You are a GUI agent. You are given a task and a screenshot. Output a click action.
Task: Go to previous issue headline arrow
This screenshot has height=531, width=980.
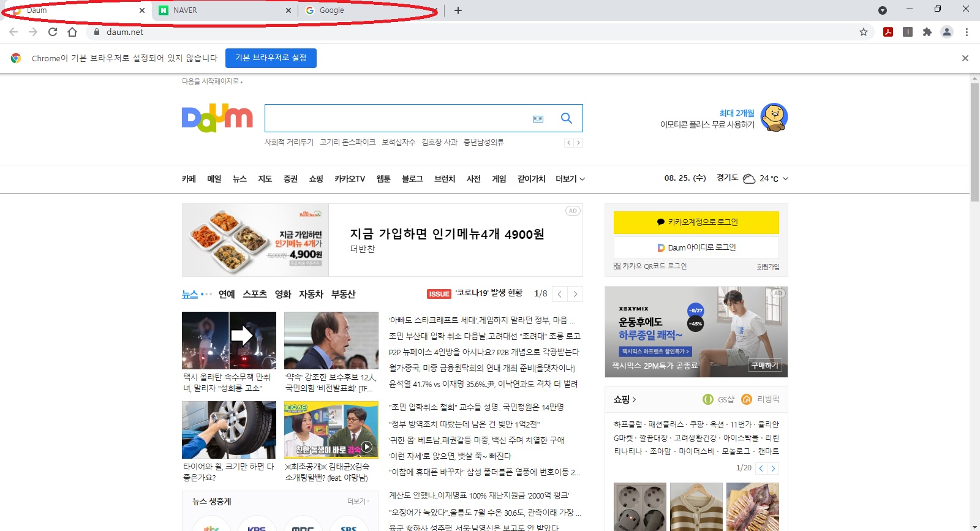pos(560,294)
